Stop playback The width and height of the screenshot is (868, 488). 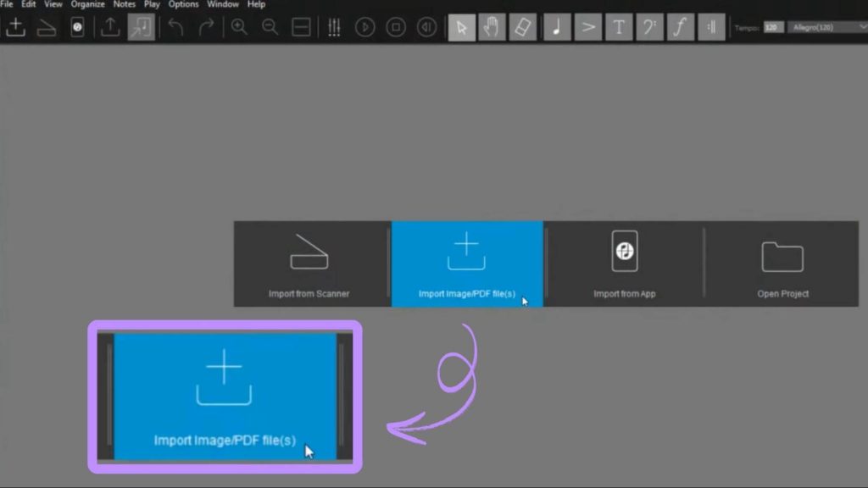click(396, 27)
